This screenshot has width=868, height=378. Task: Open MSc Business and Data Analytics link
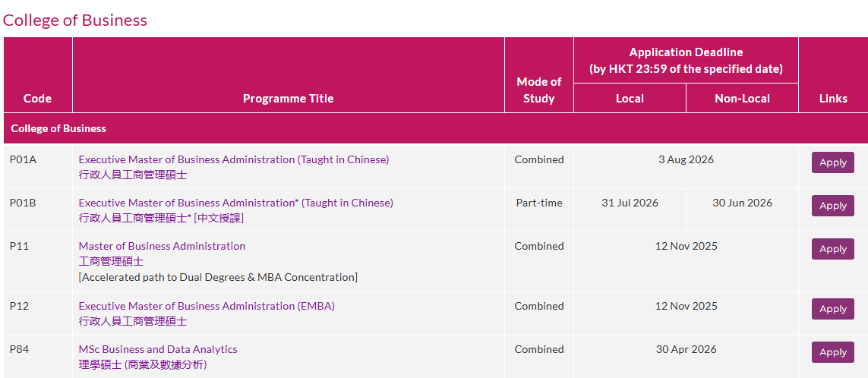(x=158, y=349)
